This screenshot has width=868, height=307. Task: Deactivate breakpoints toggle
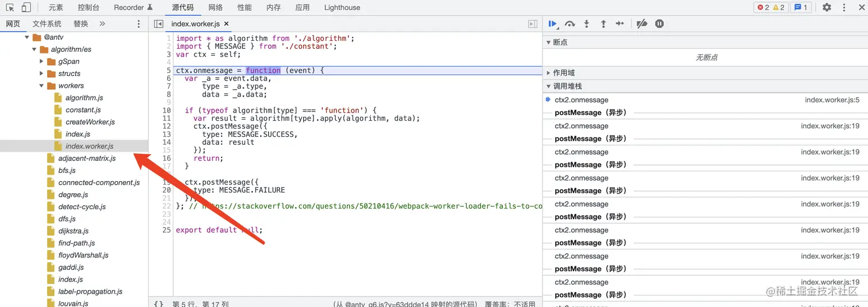642,24
